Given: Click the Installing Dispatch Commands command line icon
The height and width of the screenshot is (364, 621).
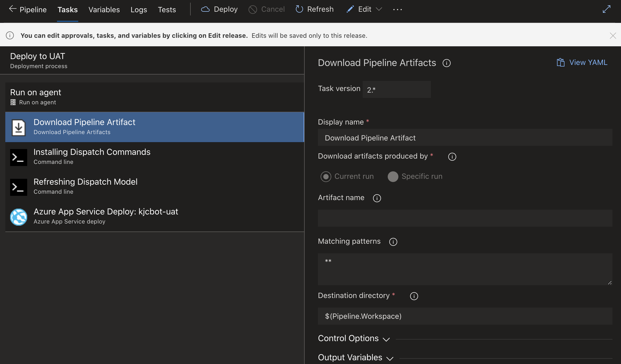Looking at the screenshot, I should click(x=18, y=157).
